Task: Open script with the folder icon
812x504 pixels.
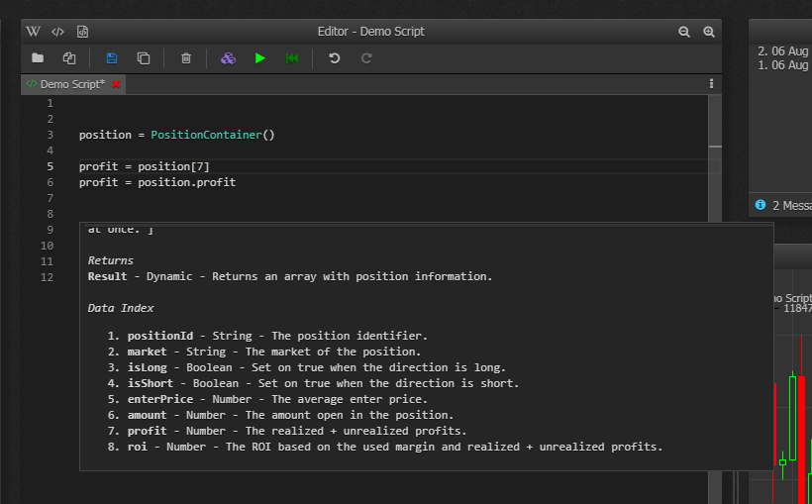Action: [x=38, y=58]
